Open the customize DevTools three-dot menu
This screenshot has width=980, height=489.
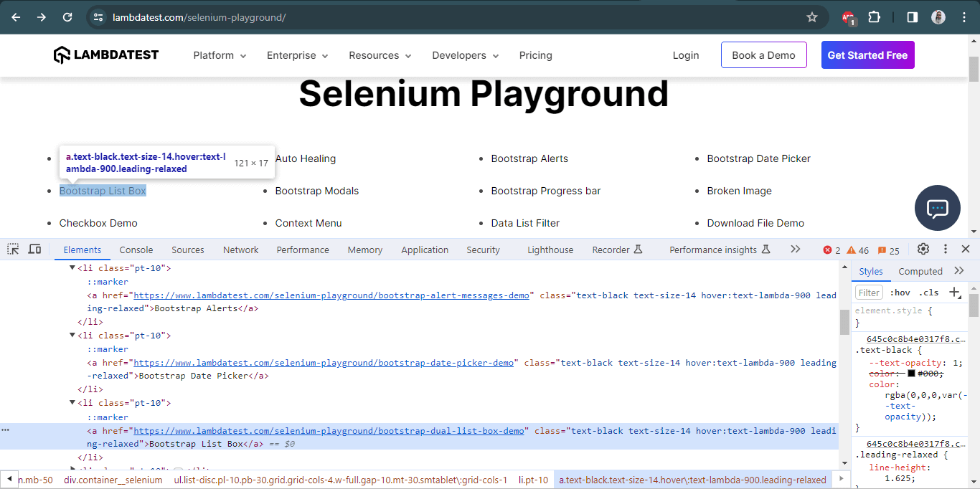click(x=945, y=249)
